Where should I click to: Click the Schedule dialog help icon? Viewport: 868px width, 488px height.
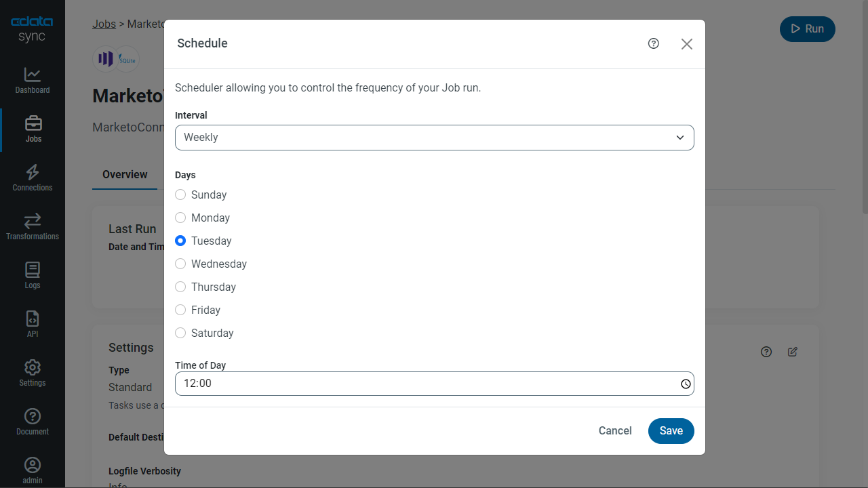click(654, 43)
